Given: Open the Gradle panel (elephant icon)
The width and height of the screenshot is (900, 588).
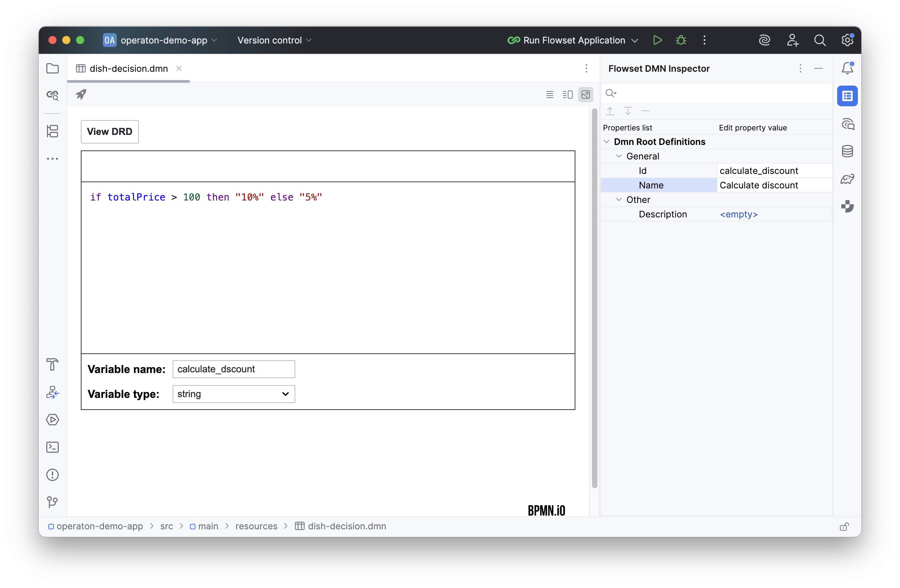Looking at the screenshot, I should point(848,179).
